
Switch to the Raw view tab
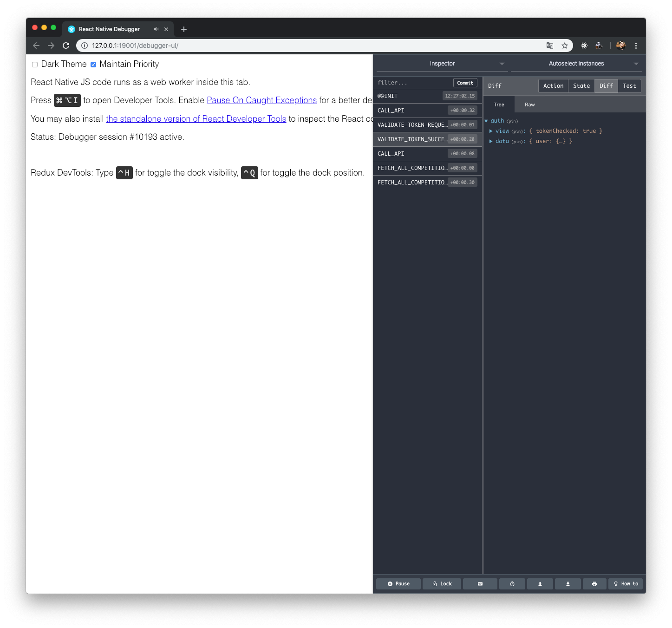(530, 105)
